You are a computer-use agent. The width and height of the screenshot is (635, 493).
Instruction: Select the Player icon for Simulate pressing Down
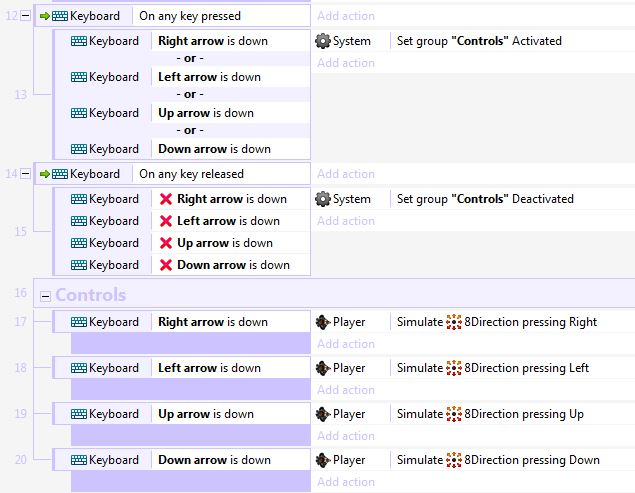tap(323, 460)
